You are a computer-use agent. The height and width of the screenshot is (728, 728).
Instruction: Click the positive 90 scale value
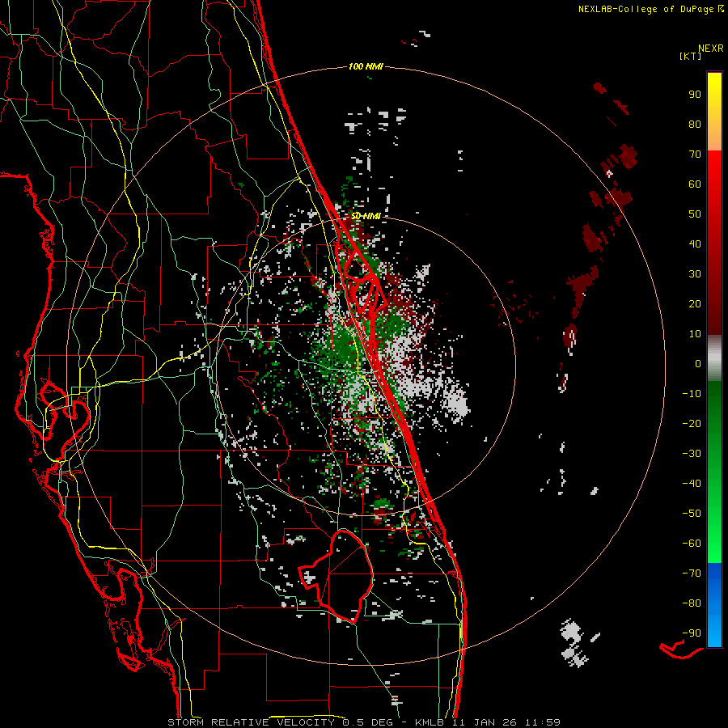[695, 95]
